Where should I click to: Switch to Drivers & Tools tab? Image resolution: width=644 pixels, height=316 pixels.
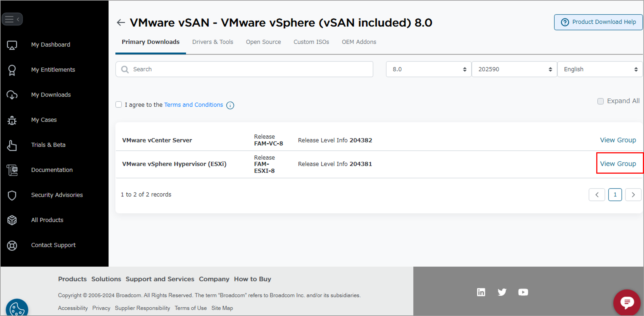212,42
